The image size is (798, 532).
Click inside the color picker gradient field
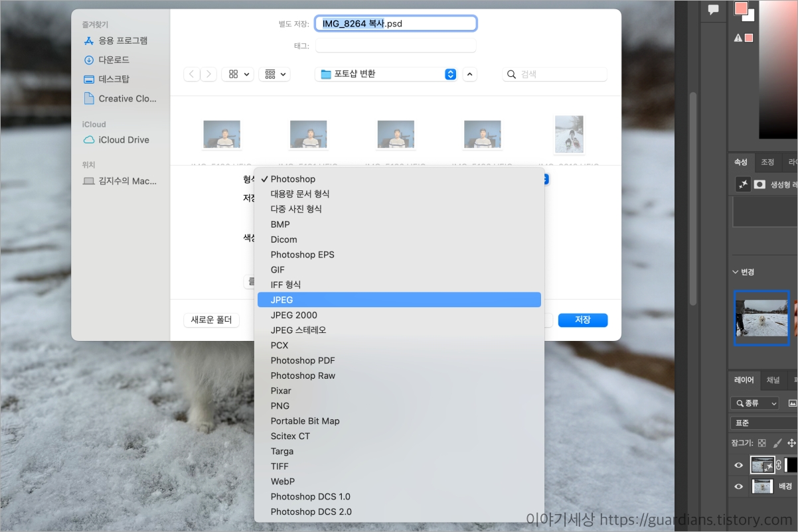[x=778, y=70]
